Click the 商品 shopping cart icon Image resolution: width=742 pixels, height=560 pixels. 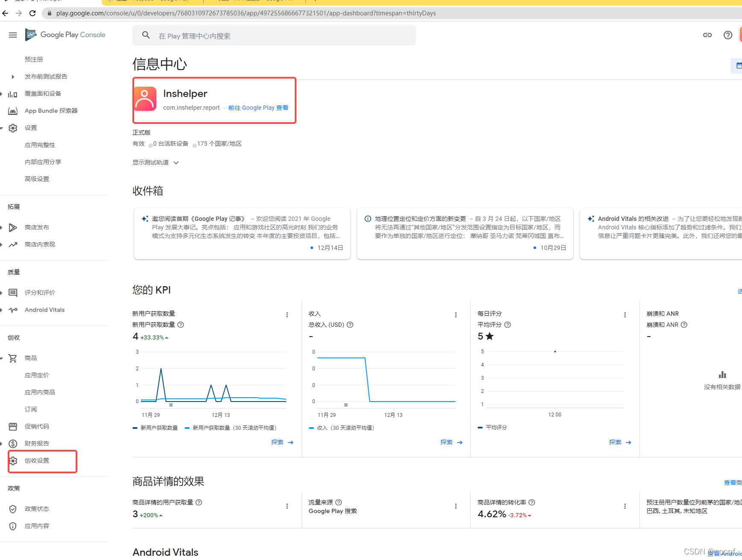(x=13, y=358)
